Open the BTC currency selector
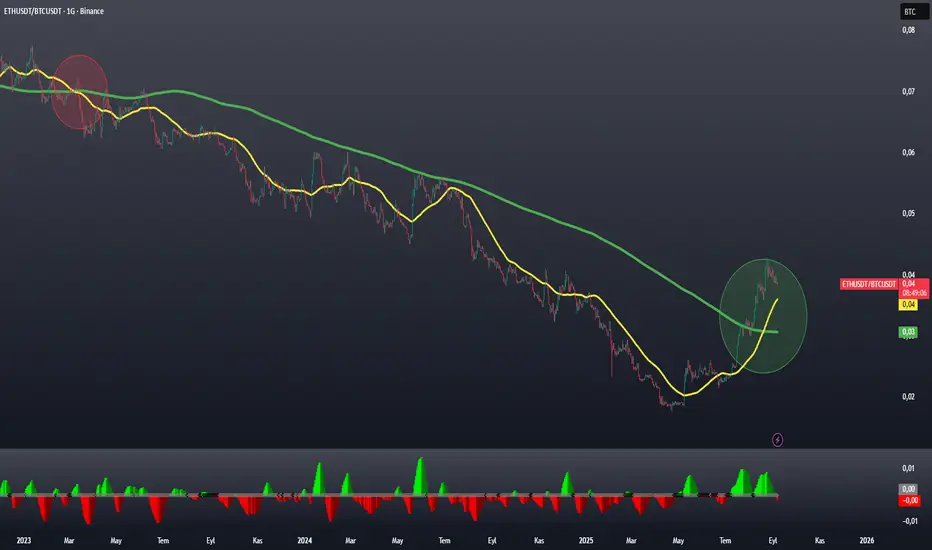The height and width of the screenshot is (550, 932). 914,11
